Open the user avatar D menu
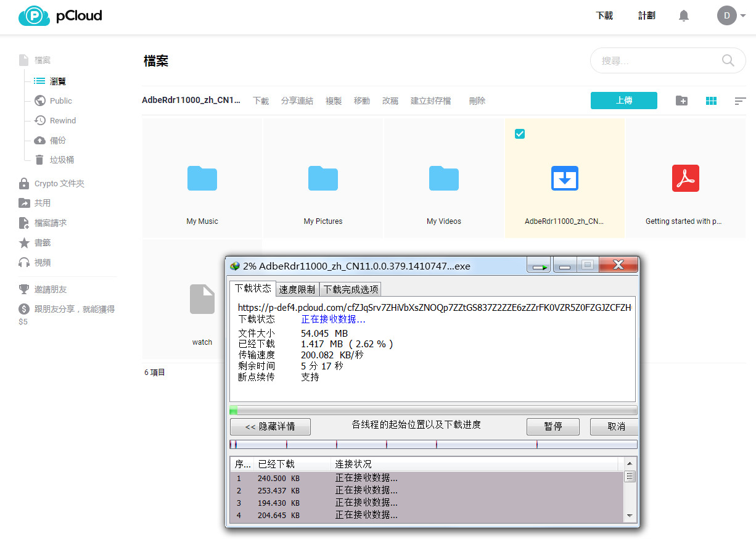 click(x=727, y=15)
